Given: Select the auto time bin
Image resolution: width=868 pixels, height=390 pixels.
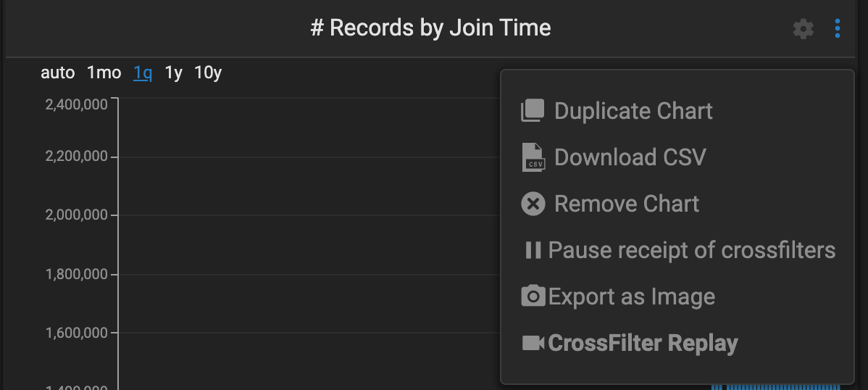Looking at the screenshot, I should pos(58,72).
